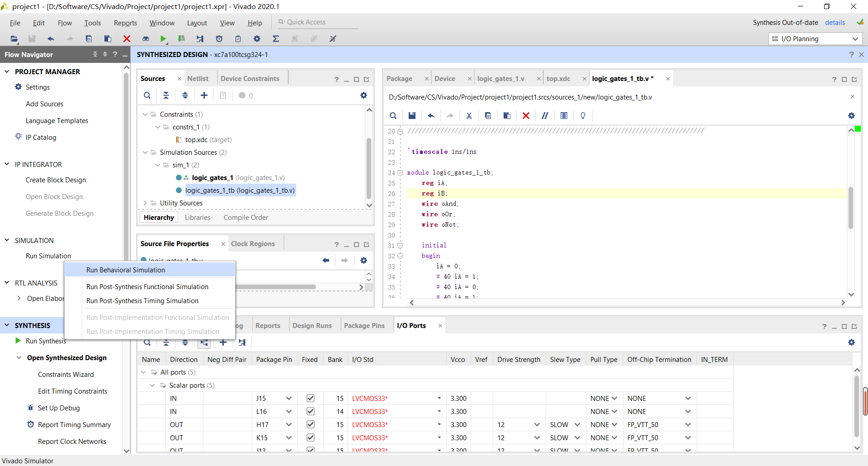Click the Generate Bitstream toolbar icon
The image size is (868, 466).
(x=181, y=39)
